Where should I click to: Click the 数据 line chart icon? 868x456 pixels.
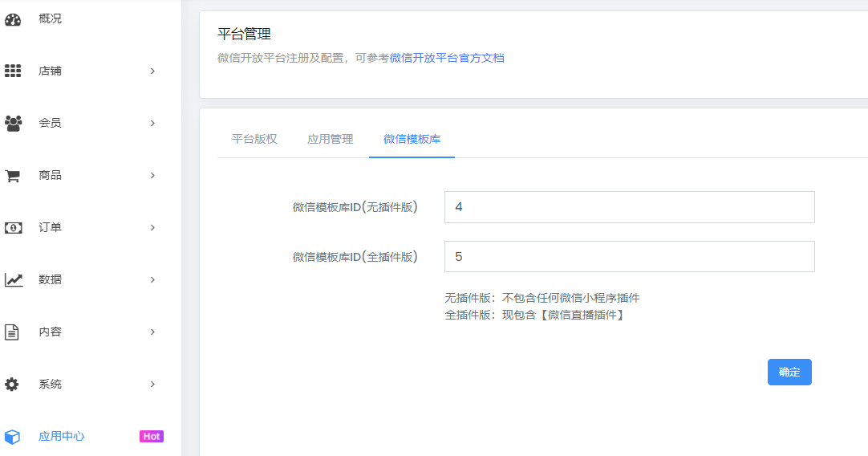pos(14,280)
